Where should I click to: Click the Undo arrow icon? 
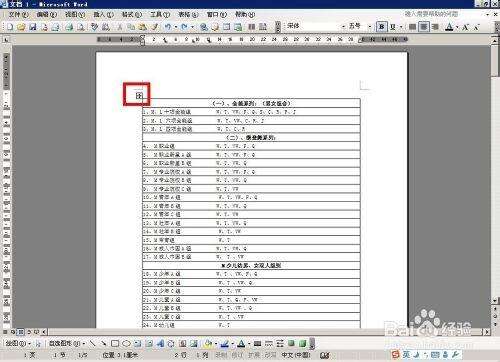click(x=168, y=27)
